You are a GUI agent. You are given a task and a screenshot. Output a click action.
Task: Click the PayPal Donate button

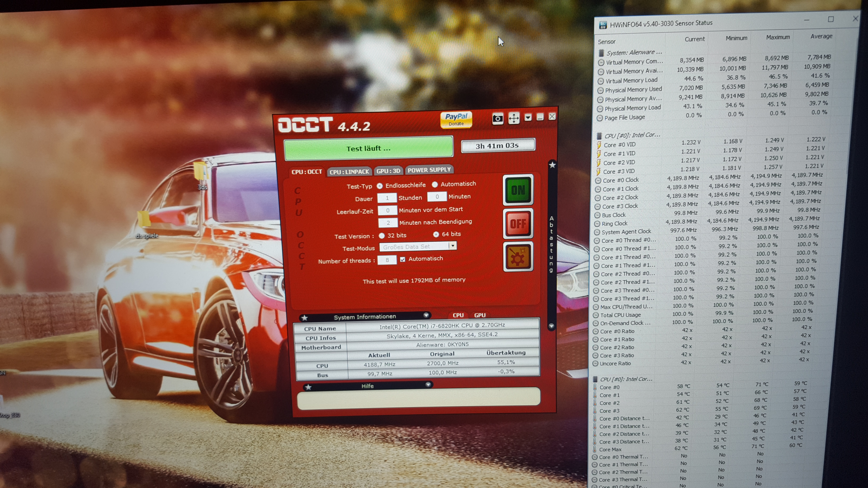pyautogui.click(x=456, y=120)
